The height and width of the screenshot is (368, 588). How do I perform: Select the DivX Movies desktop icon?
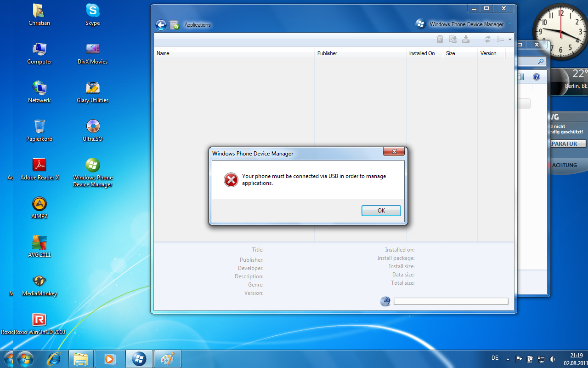click(x=93, y=53)
